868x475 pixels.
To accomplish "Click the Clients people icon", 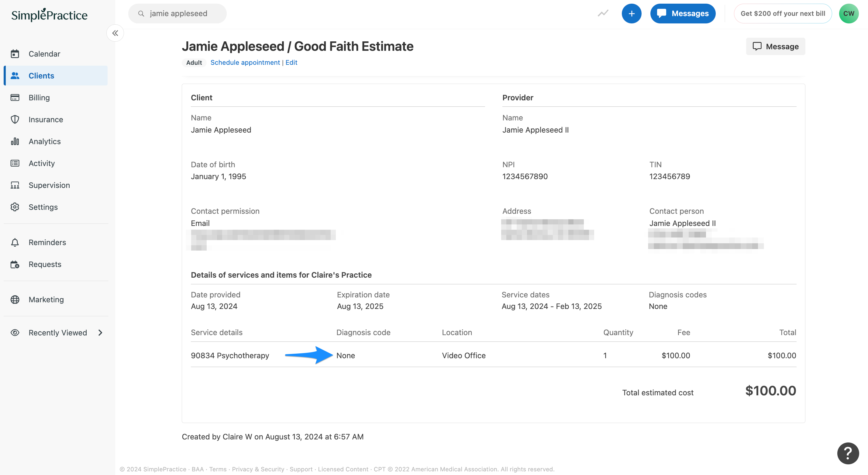I will 15,75.
